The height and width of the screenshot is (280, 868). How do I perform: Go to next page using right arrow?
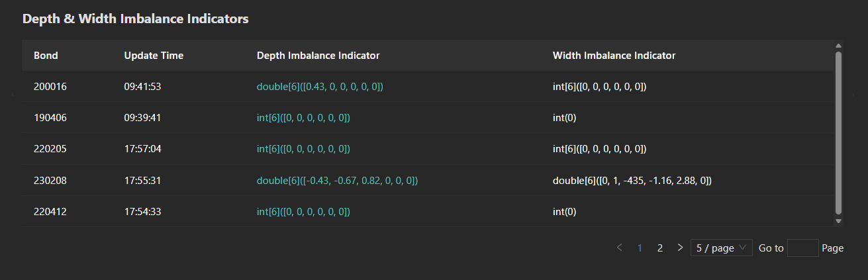click(x=680, y=248)
